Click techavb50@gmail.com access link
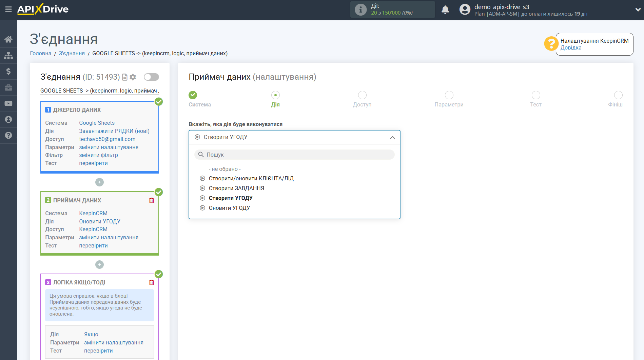 [107, 139]
